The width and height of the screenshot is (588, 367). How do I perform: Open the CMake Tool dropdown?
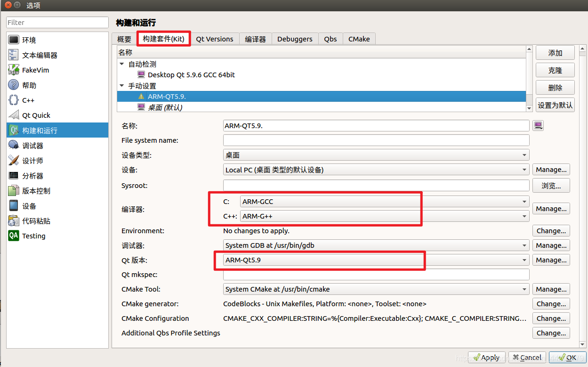pos(376,289)
